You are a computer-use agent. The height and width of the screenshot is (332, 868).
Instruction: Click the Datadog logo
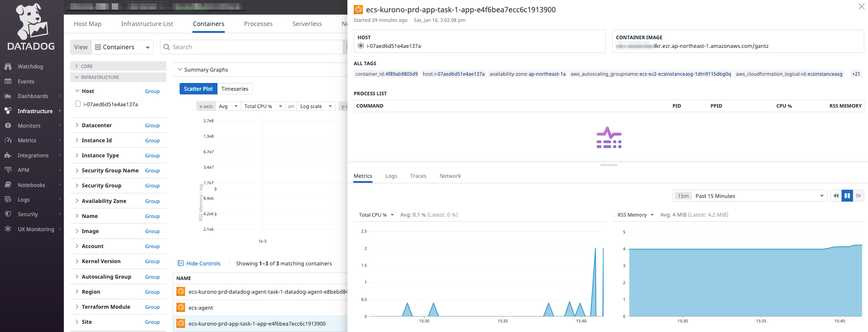pyautogui.click(x=31, y=27)
